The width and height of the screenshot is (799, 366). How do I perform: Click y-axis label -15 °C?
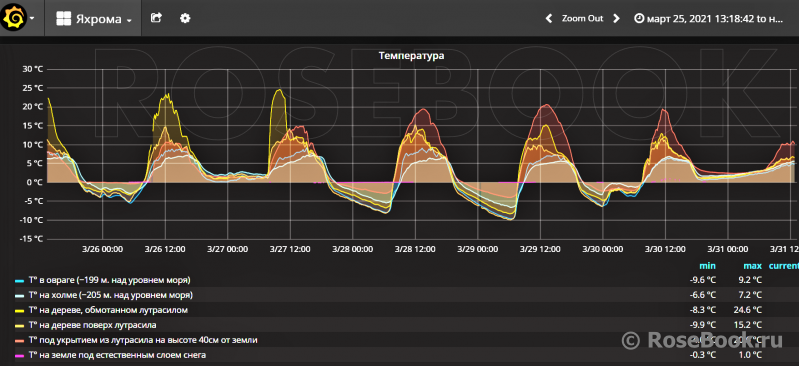click(30, 239)
